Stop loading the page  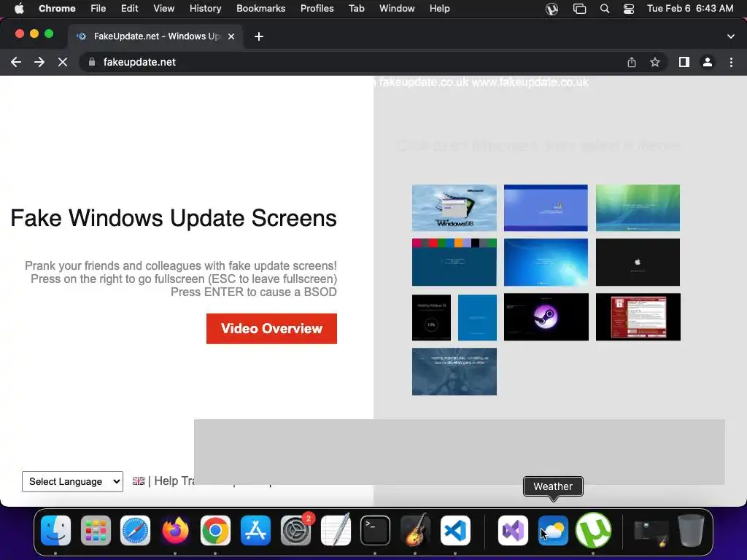tap(63, 62)
